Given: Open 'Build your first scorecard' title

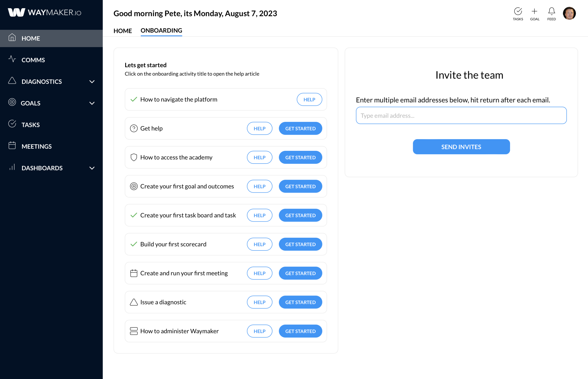Looking at the screenshot, I should click(173, 244).
